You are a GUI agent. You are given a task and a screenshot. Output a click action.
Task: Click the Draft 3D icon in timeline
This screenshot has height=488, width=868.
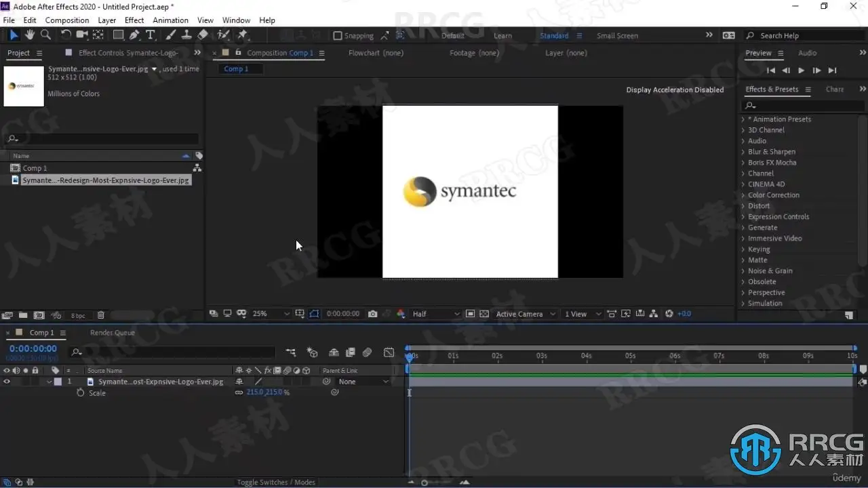coord(313,352)
